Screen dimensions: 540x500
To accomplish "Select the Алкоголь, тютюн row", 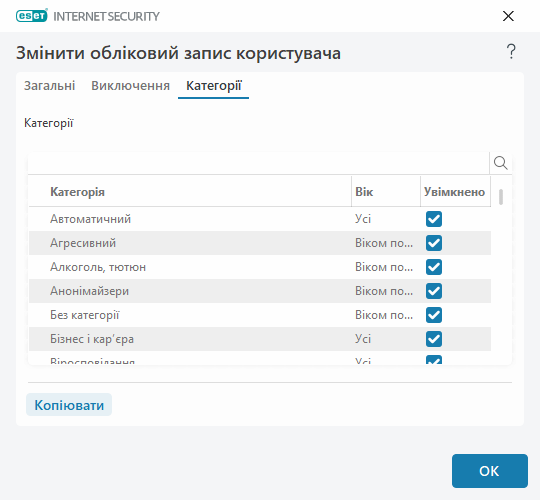I will click(260, 267).
